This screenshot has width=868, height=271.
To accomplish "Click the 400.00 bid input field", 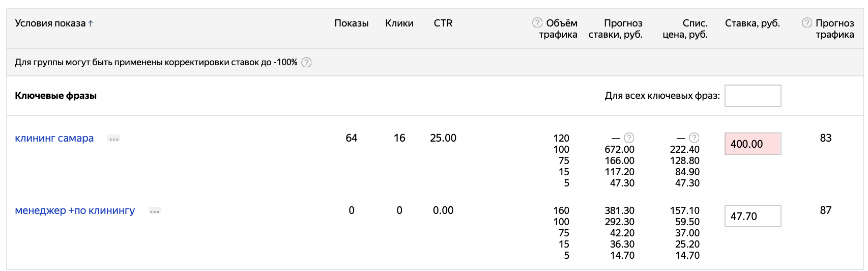I will (753, 144).
